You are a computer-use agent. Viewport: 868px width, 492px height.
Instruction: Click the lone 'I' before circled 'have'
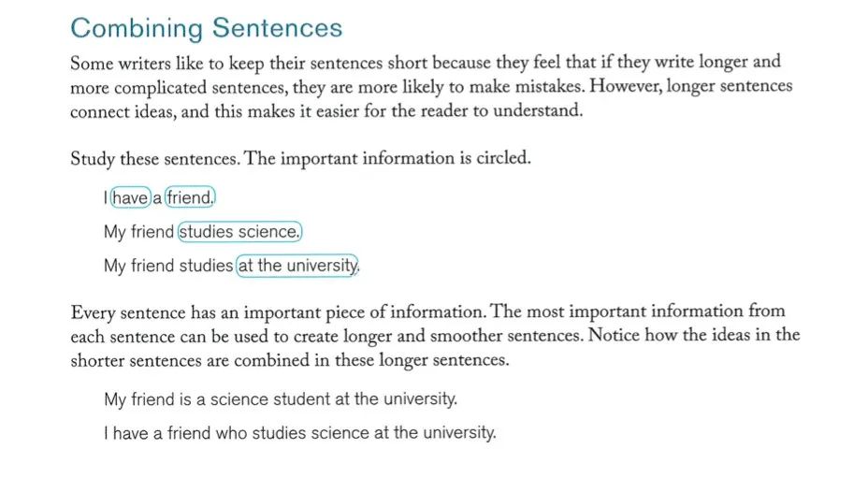pos(105,197)
